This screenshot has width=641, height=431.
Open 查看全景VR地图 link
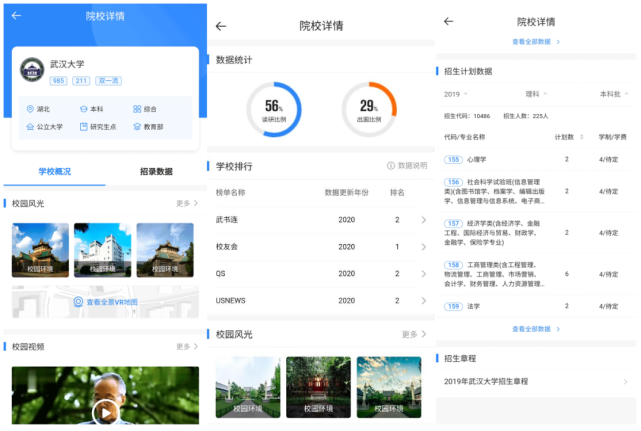105,302
